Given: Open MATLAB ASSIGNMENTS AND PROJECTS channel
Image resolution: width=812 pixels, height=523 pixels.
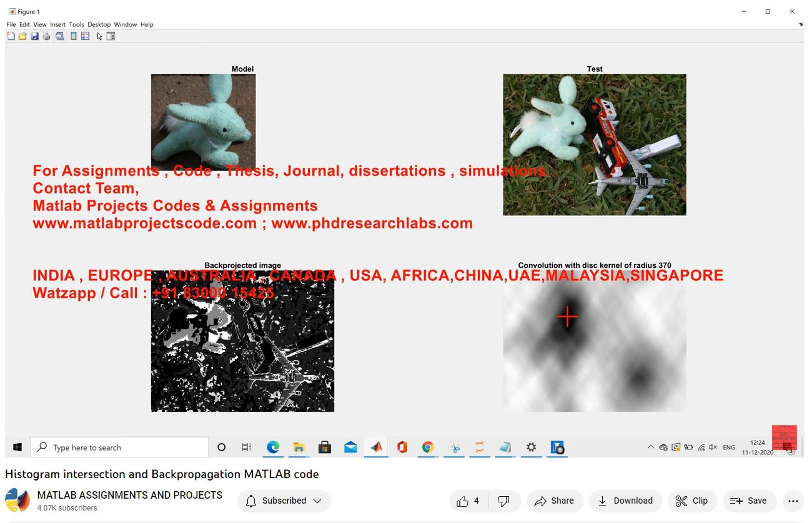Looking at the screenshot, I should (x=129, y=495).
